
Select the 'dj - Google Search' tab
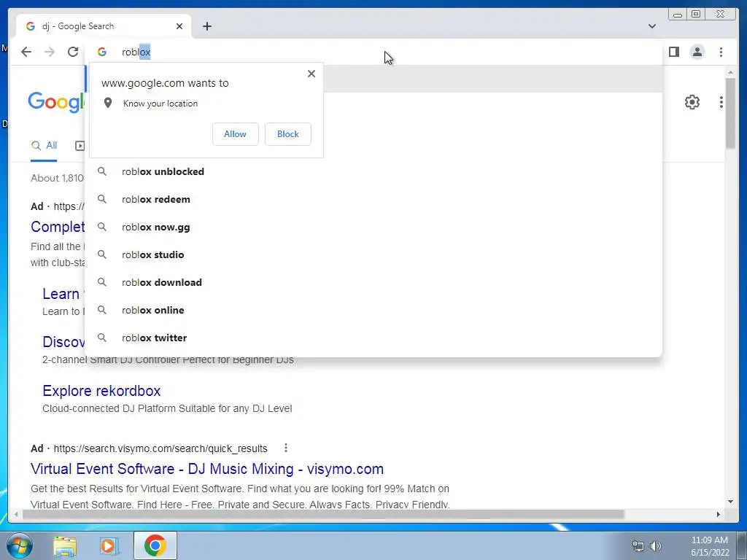click(x=104, y=26)
